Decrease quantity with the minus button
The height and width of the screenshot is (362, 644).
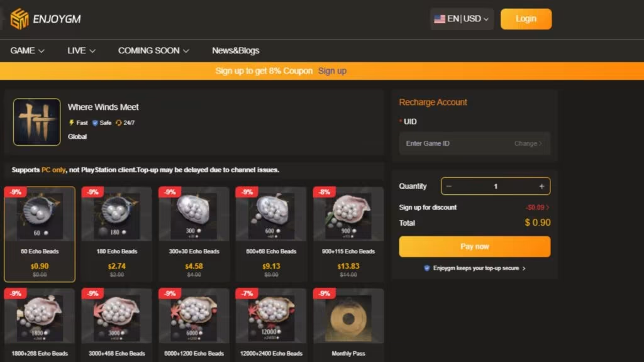point(449,186)
